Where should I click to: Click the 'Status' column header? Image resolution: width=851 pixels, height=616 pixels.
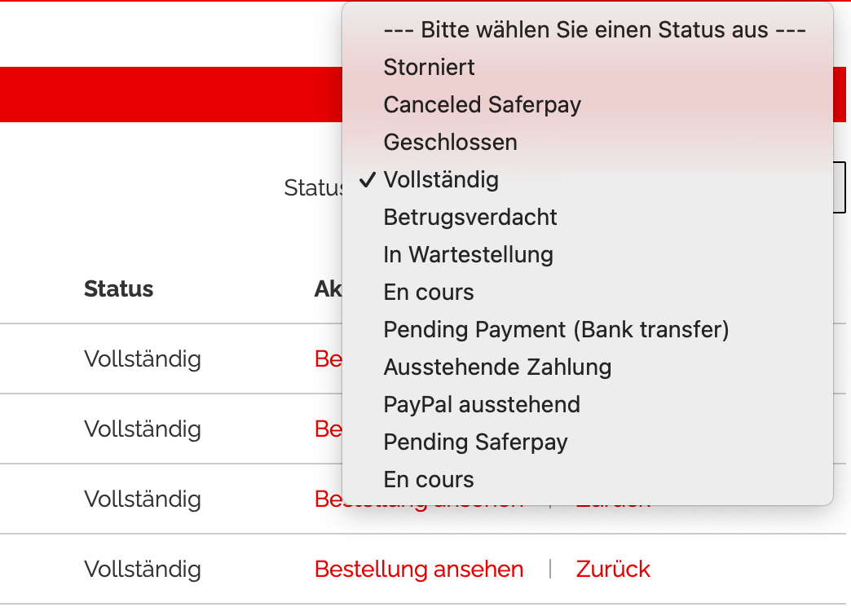(x=118, y=288)
